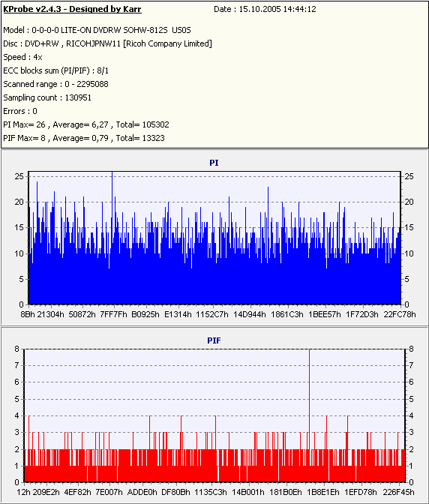Click the 22FC78h label on PI axis

point(400,314)
